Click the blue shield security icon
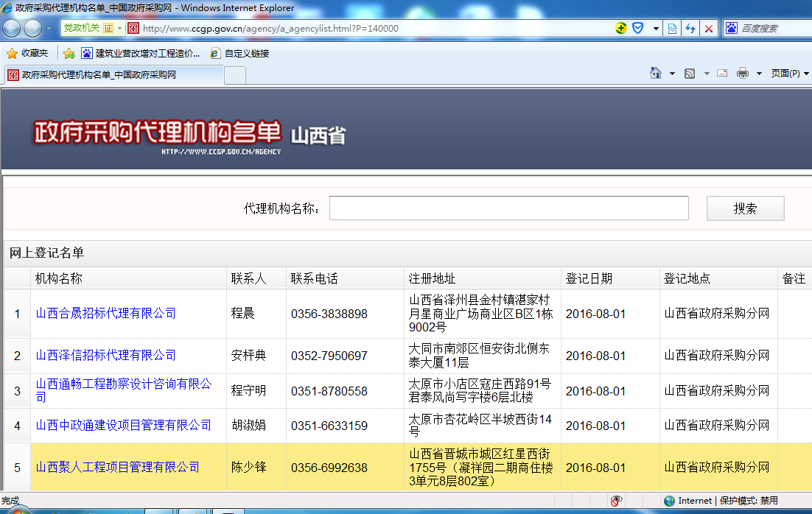 (638, 28)
